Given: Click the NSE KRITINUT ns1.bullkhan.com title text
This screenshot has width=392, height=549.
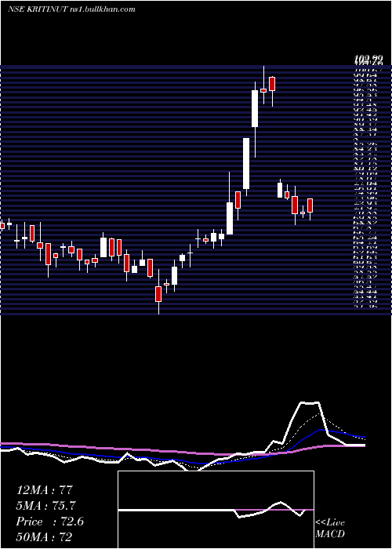Looking at the screenshot, I should (x=71, y=9).
